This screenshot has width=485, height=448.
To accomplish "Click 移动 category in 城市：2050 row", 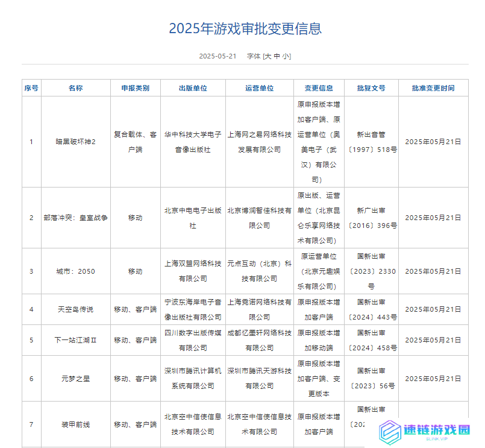I will click(136, 271).
